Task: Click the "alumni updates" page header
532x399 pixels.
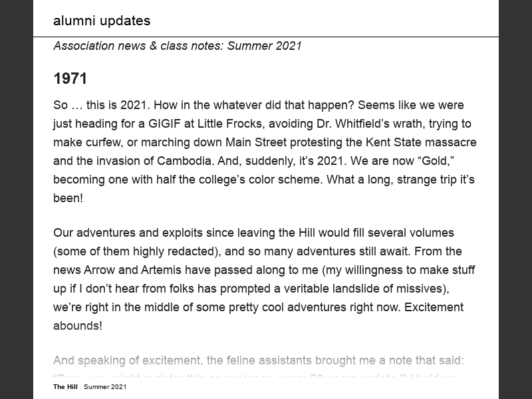Action: (x=102, y=21)
